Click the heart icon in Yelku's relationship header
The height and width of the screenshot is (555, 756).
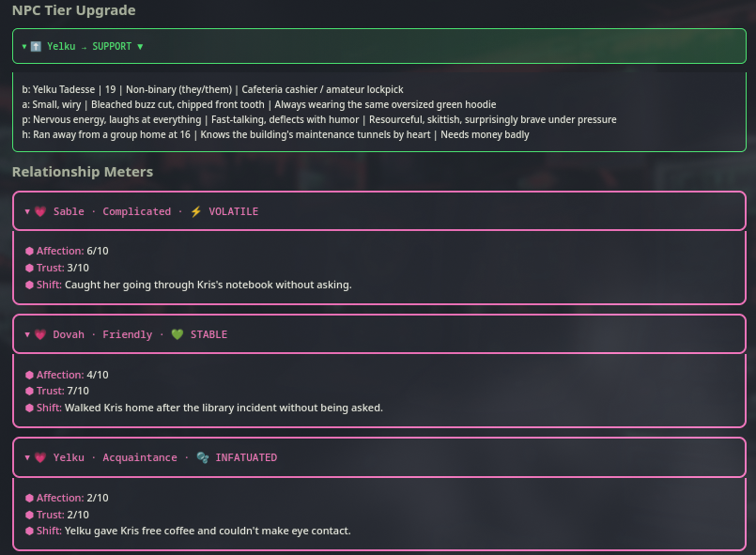(x=39, y=457)
